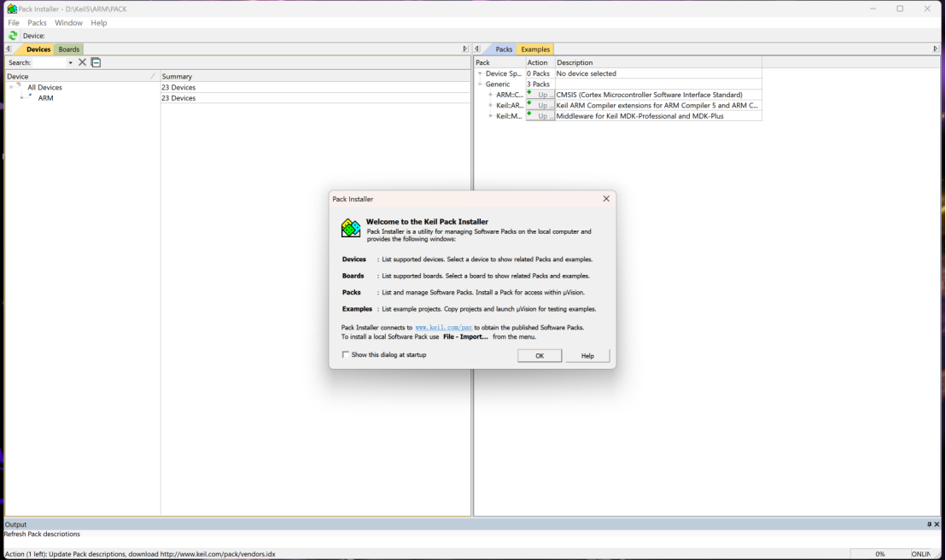Click the status bar action message
Viewport: 946px width, 560px height.
(141, 554)
